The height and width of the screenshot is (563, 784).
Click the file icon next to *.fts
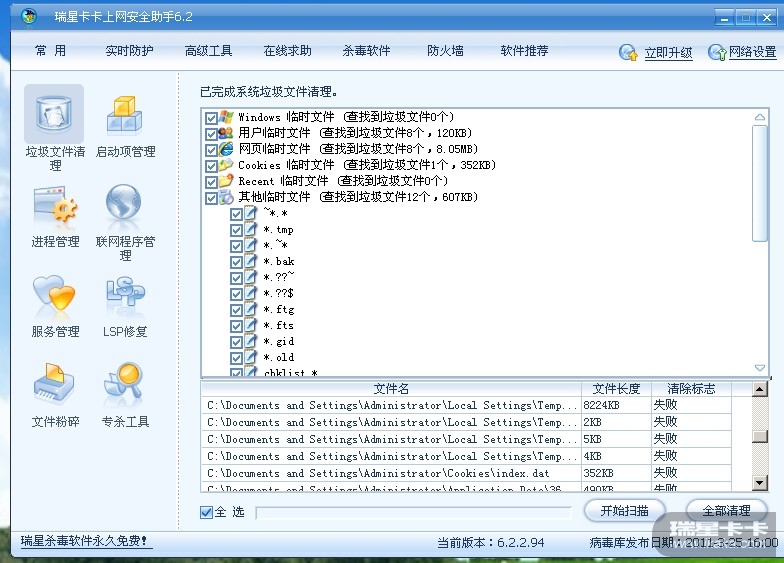pyautogui.click(x=250, y=326)
